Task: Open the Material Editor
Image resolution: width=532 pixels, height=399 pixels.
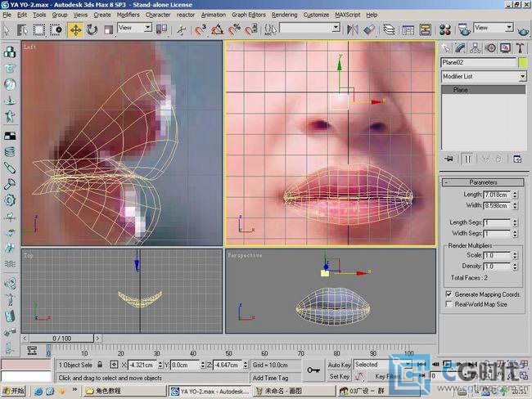Action: click(x=444, y=29)
